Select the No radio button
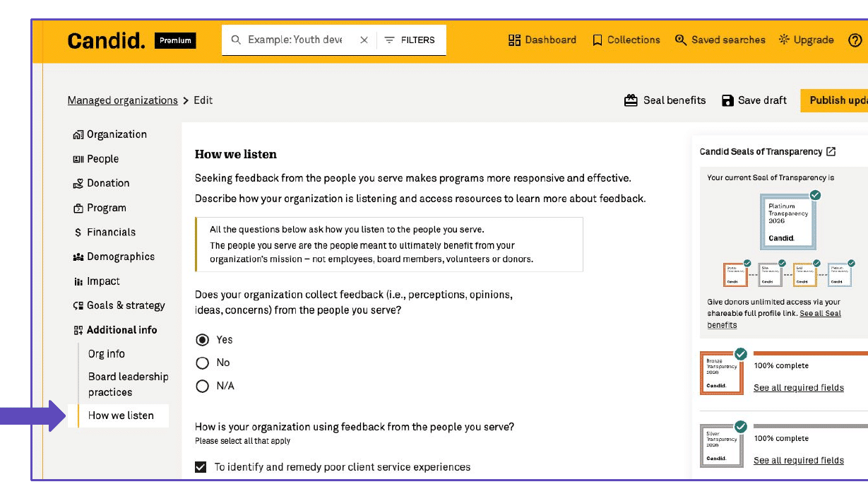Screen dimensions: 868x489 [203, 363]
